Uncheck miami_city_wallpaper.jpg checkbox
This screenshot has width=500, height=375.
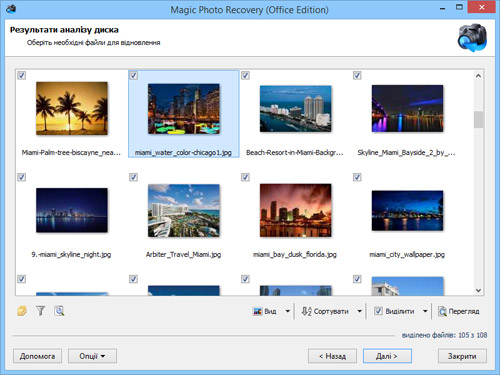pyautogui.click(x=357, y=177)
